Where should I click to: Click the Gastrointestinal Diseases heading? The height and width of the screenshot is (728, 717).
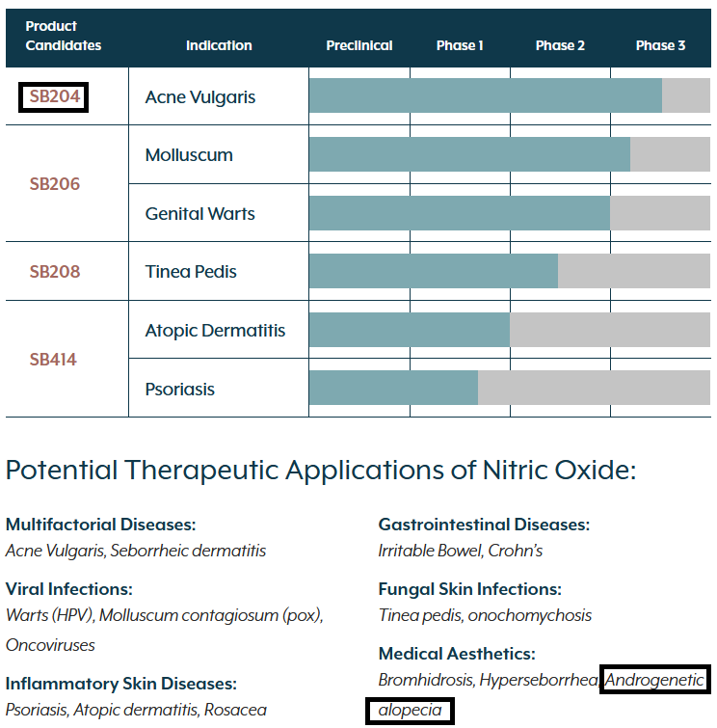484,525
